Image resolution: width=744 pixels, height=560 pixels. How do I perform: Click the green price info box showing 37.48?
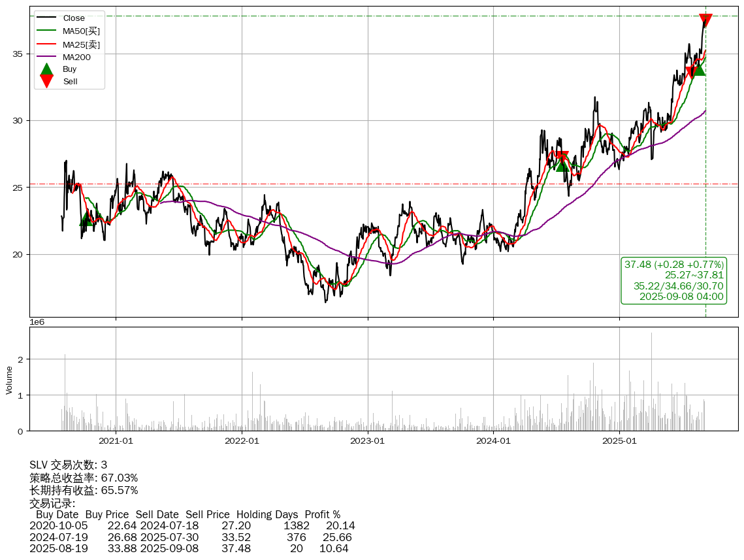point(673,280)
